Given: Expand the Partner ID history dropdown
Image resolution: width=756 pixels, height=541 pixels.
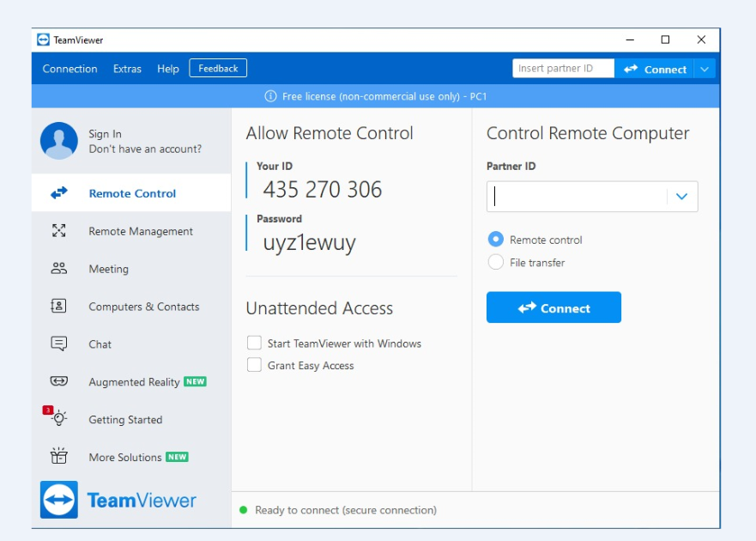Looking at the screenshot, I should pos(681,197).
